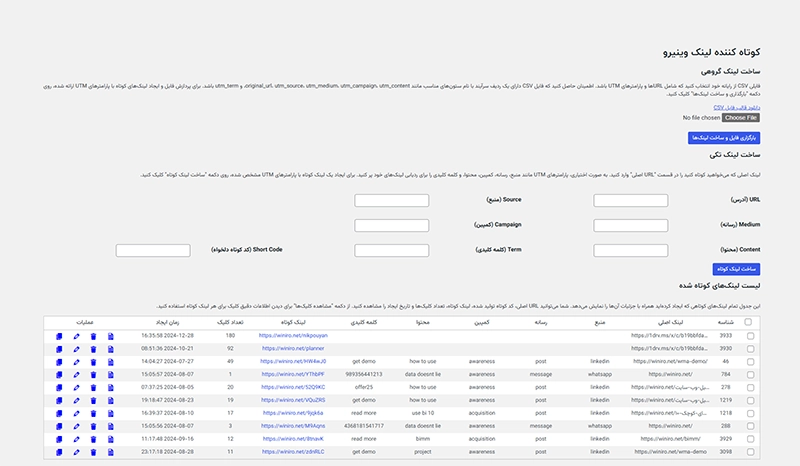
Task: Select the checkbox for row ID 784
Action: click(x=751, y=375)
